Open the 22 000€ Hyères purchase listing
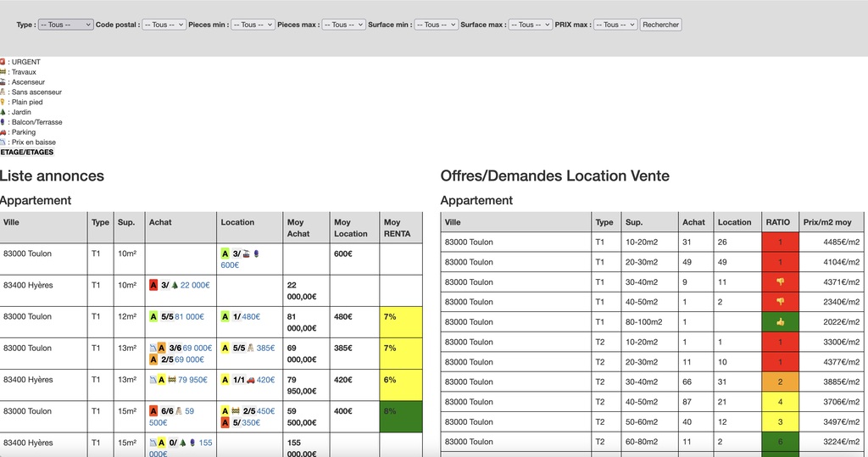Screen dimensions: 868x457 pyautogui.click(x=196, y=286)
